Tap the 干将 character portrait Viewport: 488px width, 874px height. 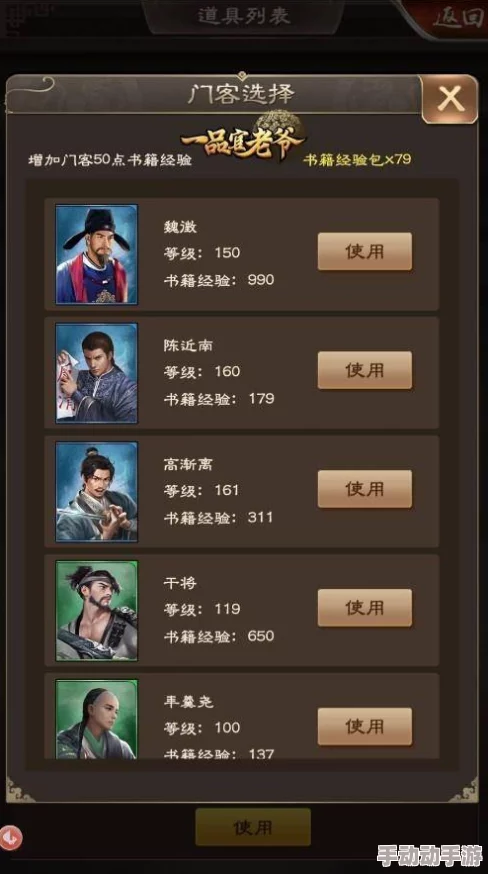96,610
